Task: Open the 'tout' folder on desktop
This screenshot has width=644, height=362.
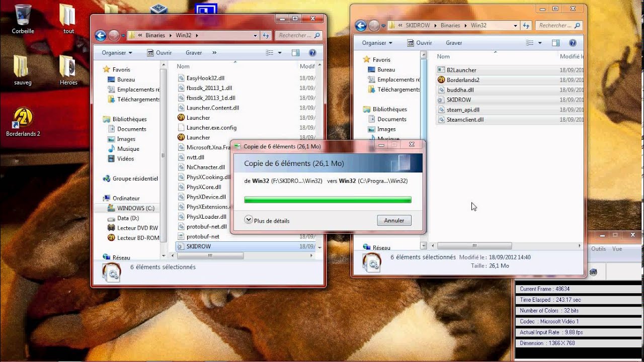Action: tap(68, 19)
